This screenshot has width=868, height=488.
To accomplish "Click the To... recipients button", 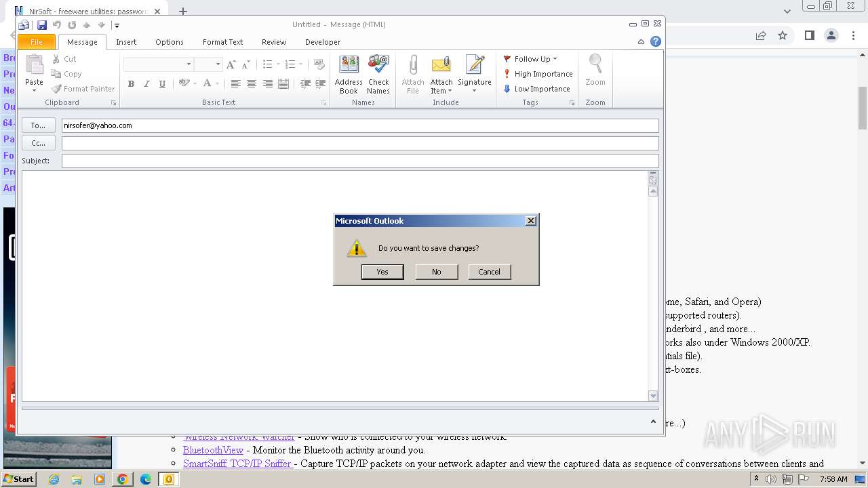I will [38, 125].
